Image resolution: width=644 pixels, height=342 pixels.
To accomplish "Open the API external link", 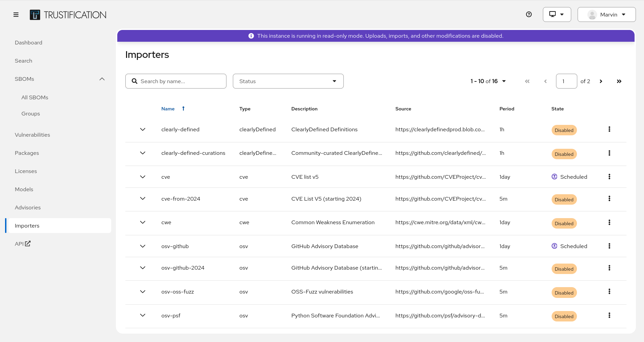I will 23,244.
